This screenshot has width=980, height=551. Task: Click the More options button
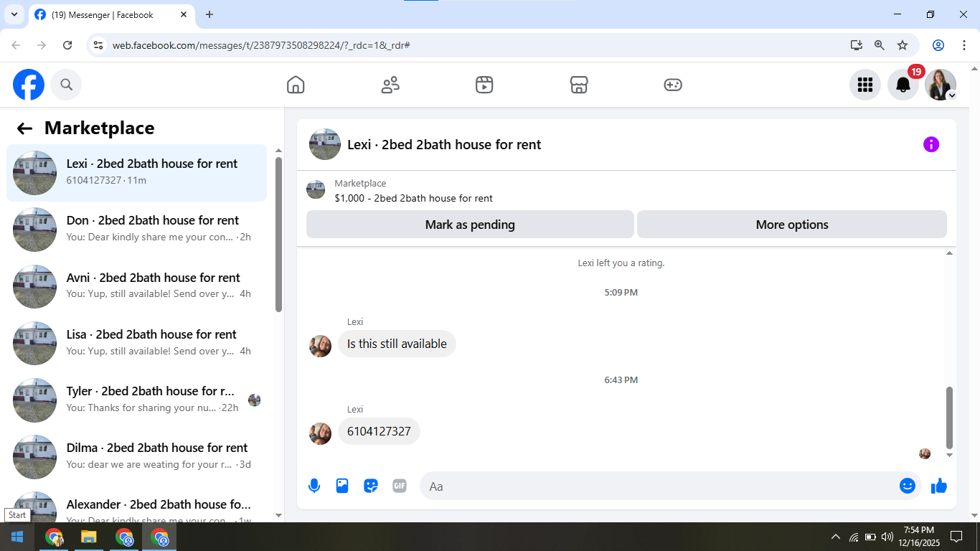click(x=792, y=225)
